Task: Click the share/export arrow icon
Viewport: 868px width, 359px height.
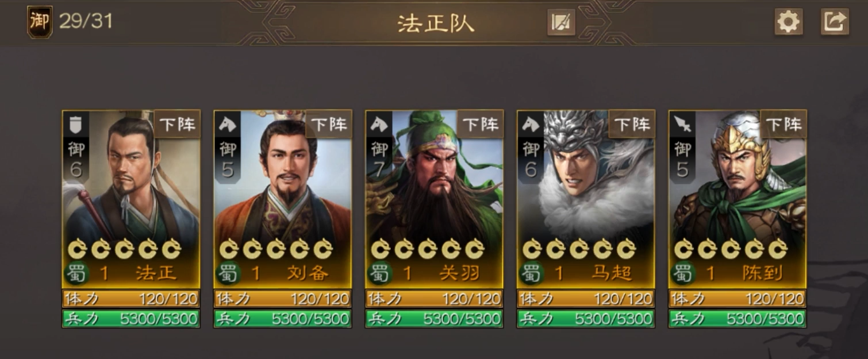Action: (835, 22)
